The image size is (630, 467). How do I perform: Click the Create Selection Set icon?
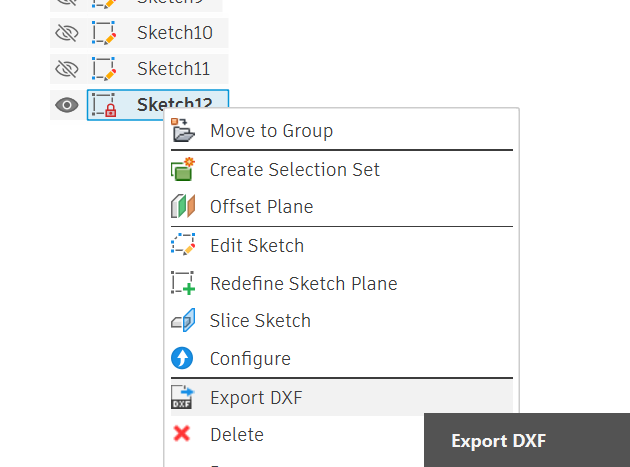[x=183, y=169]
